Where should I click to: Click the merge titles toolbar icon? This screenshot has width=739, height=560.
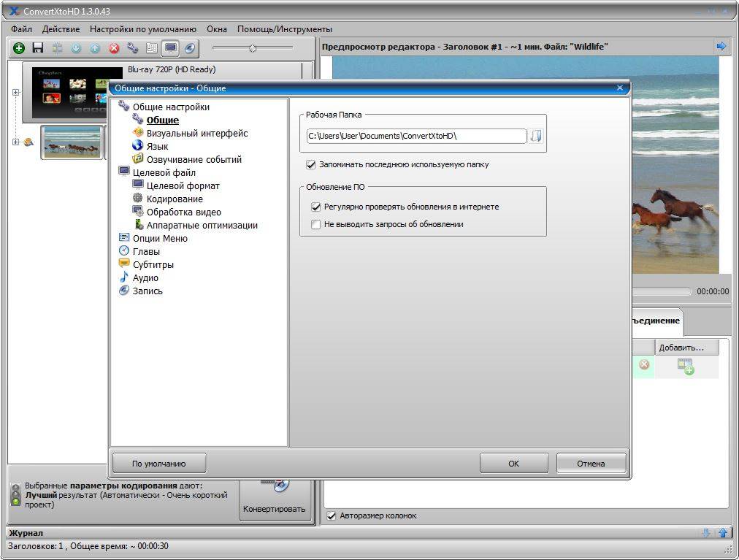click(57, 47)
